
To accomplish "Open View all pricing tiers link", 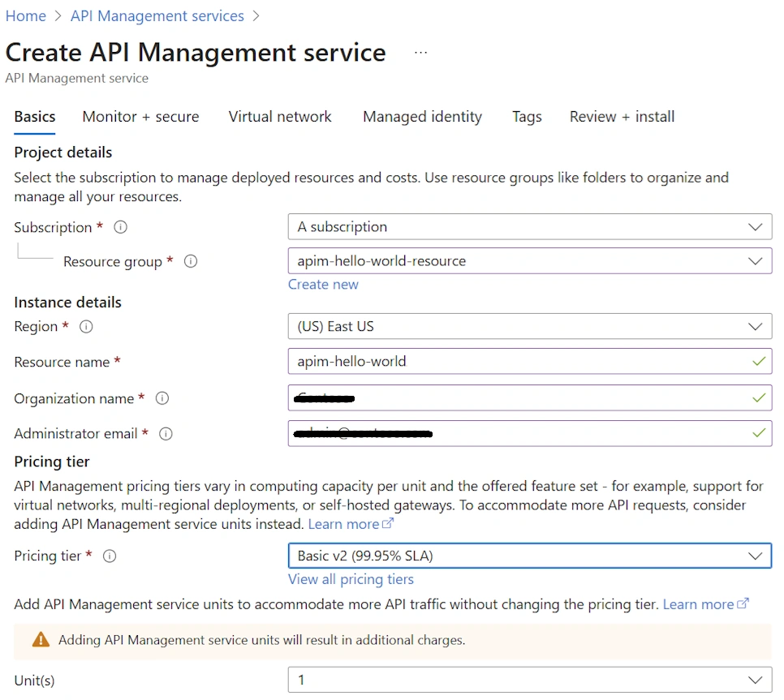I will [351, 579].
